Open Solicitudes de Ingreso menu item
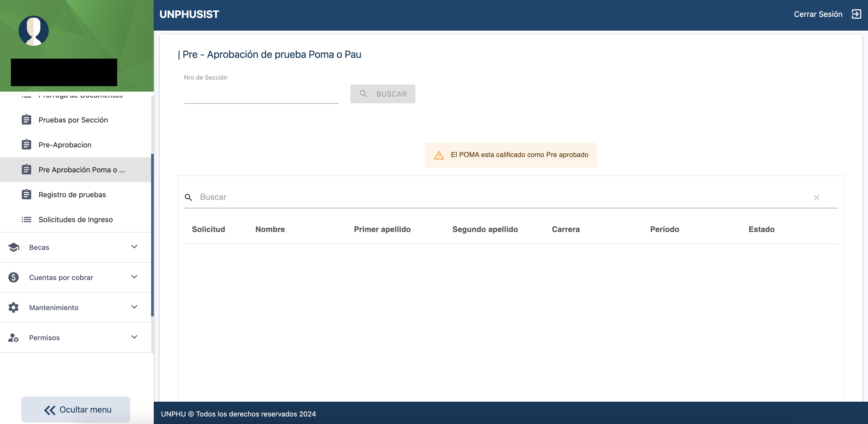 pos(76,220)
